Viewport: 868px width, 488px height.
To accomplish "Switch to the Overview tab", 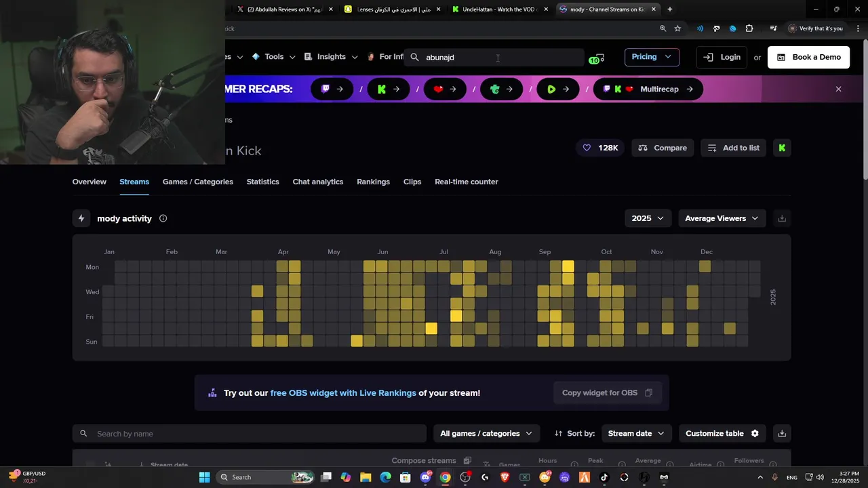I will click(x=90, y=182).
